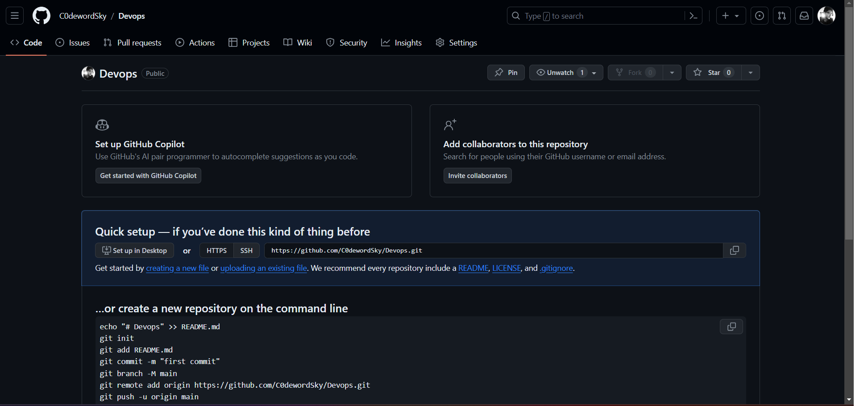Open the hamburger navigation menu
This screenshot has width=868, height=406.
(15, 16)
